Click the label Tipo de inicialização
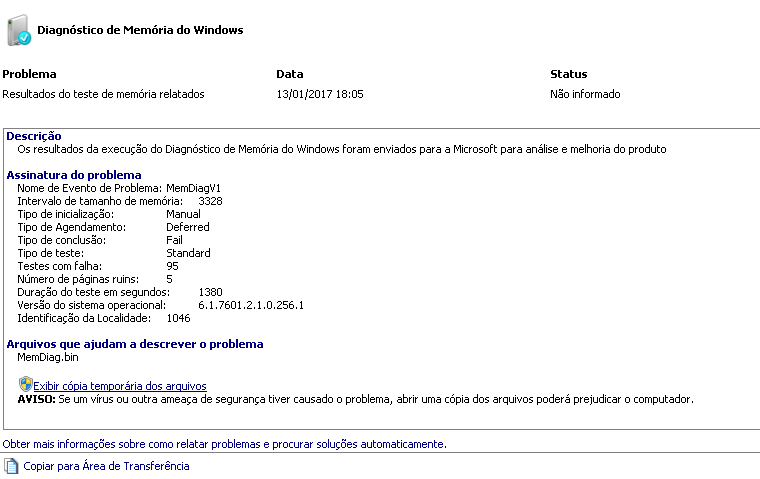 pyautogui.click(x=66, y=214)
